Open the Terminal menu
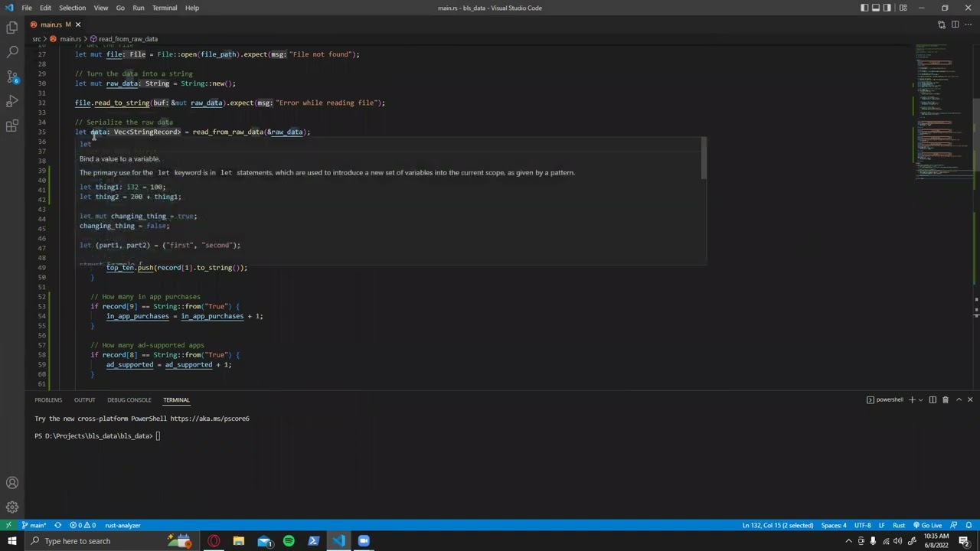 pyautogui.click(x=165, y=8)
